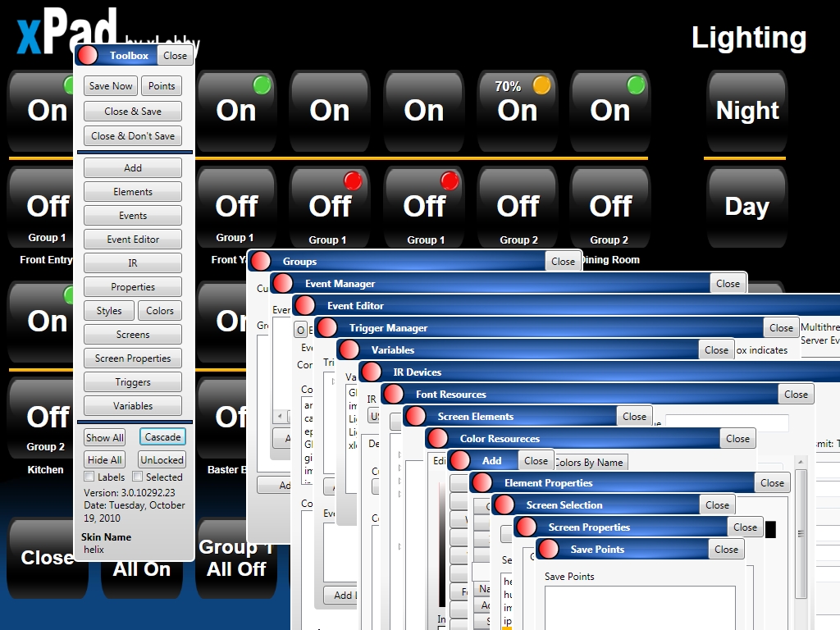Screen dimensions: 840x630
Task: Click the black color swatch beside Screen Properties
Action: click(x=770, y=529)
